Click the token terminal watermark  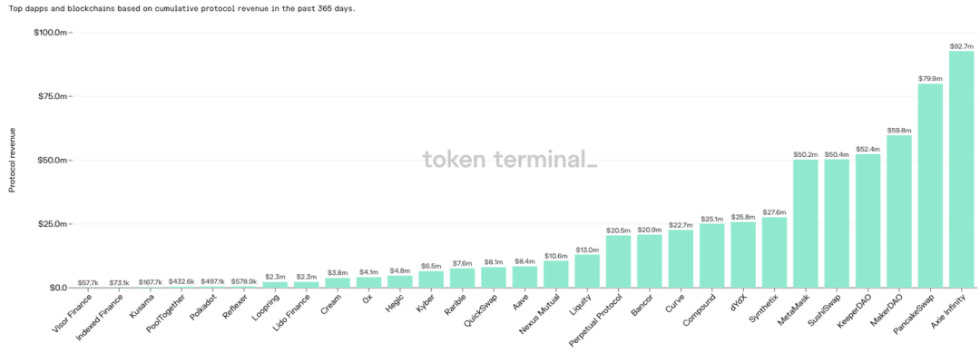coord(510,159)
